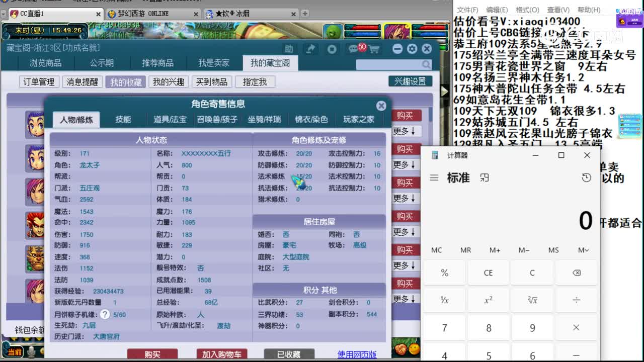This screenshot has width=644, height=362.
Task: Expand the third 更多 dropdown in list
Action: click(405, 199)
